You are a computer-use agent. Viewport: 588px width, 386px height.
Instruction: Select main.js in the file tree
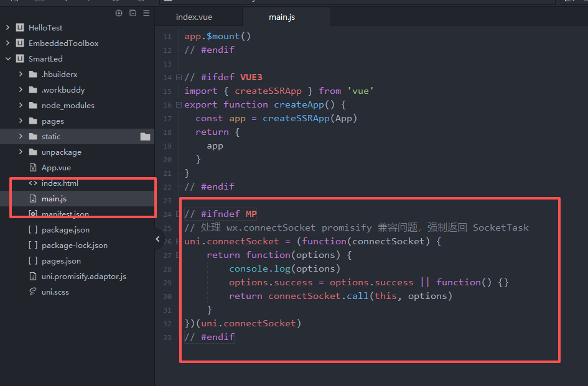click(54, 199)
